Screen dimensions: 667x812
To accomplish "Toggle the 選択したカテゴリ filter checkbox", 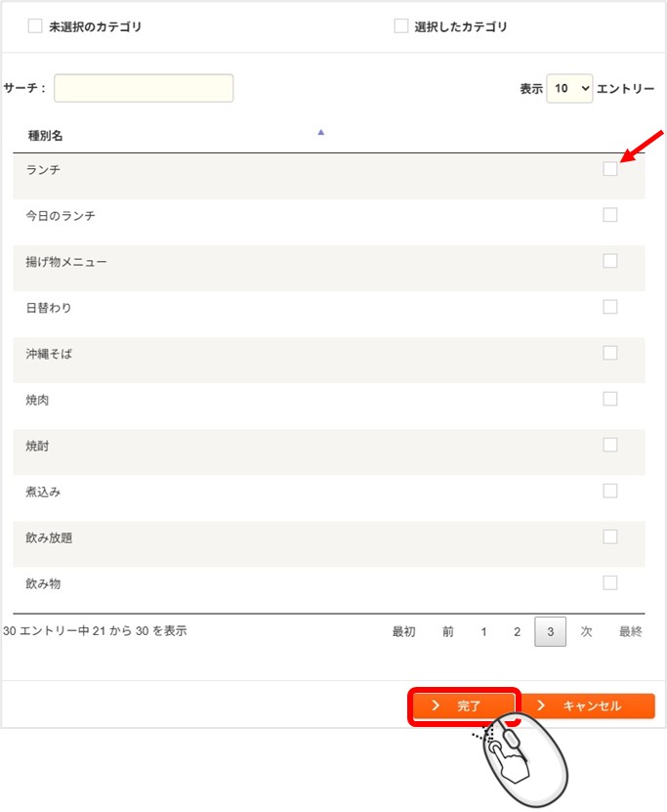I will [x=400, y=26].
